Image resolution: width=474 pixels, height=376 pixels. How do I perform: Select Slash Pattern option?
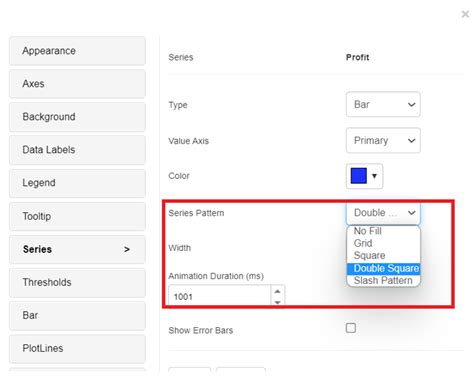tap(383, 281)
